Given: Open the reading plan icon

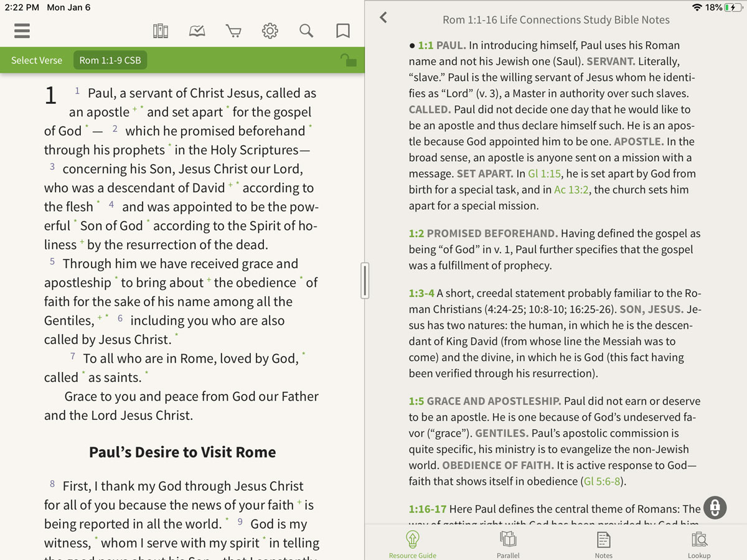Looking at the screenshot, I should pyautogui.click(x=197, y=31).
